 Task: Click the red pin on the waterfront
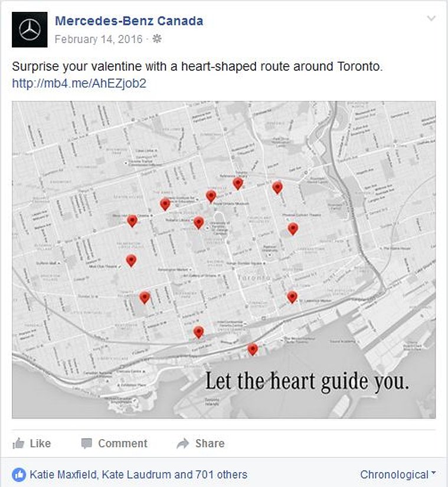(253, 349)
